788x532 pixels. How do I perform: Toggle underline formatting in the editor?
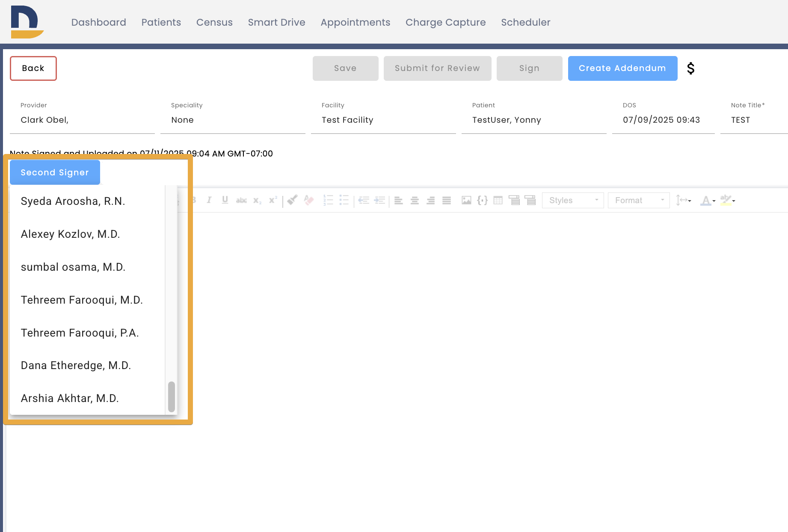[x=225, y=200]
